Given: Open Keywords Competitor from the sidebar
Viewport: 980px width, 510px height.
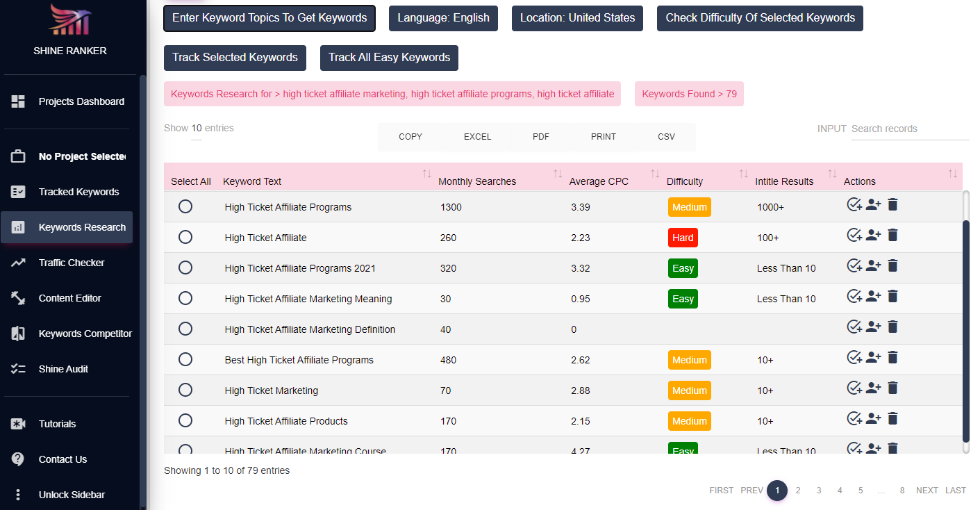Looking at the screenshot, I should (x=85, y=334).
